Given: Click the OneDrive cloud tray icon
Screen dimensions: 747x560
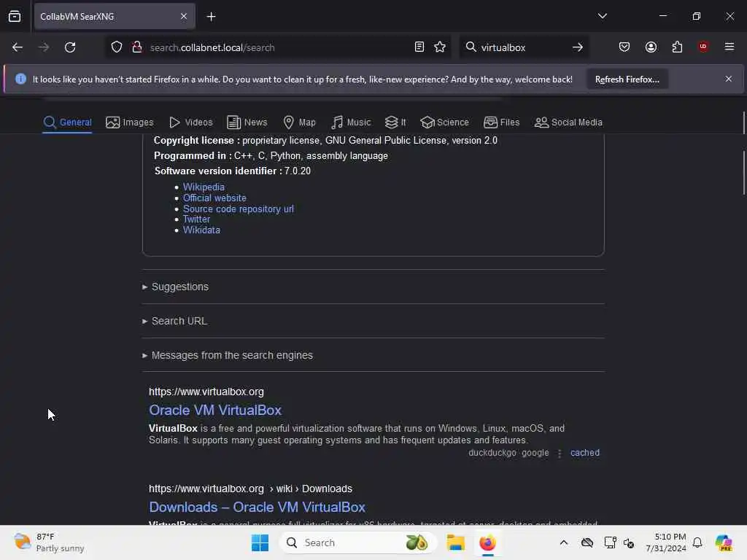Looking at the screenshot, I should point(587,542).
